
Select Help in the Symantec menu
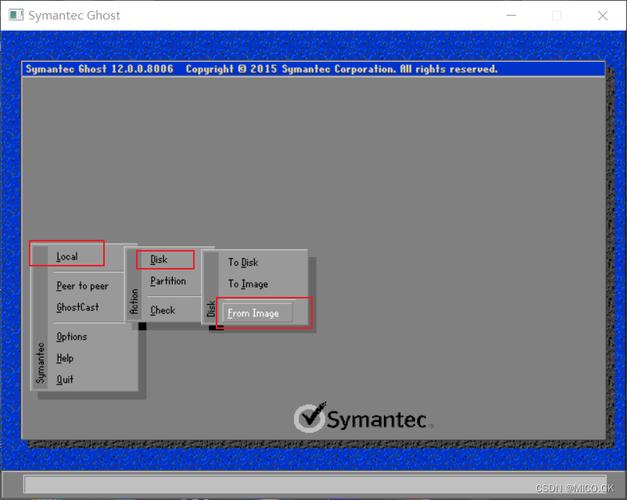coord(65,358)
